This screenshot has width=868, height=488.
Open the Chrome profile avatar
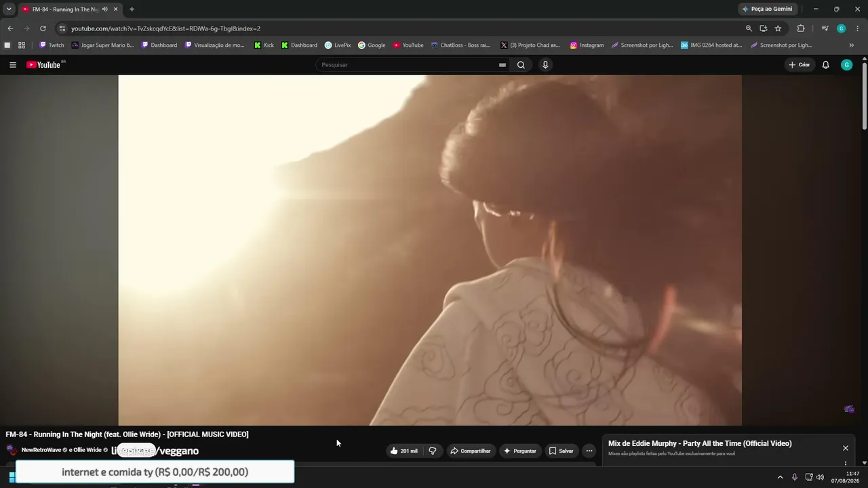tap(842, 28)
